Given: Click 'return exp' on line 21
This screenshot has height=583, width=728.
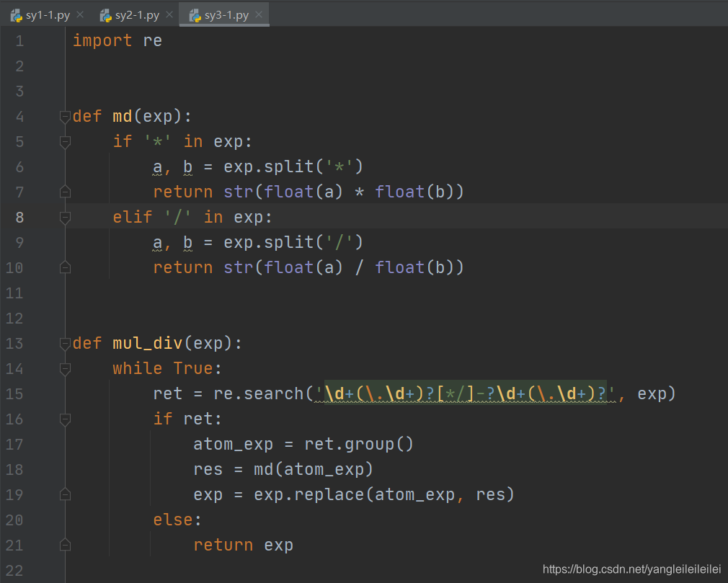Looking at the screenshot, I should pyautogui.click(x=244, y=545).
